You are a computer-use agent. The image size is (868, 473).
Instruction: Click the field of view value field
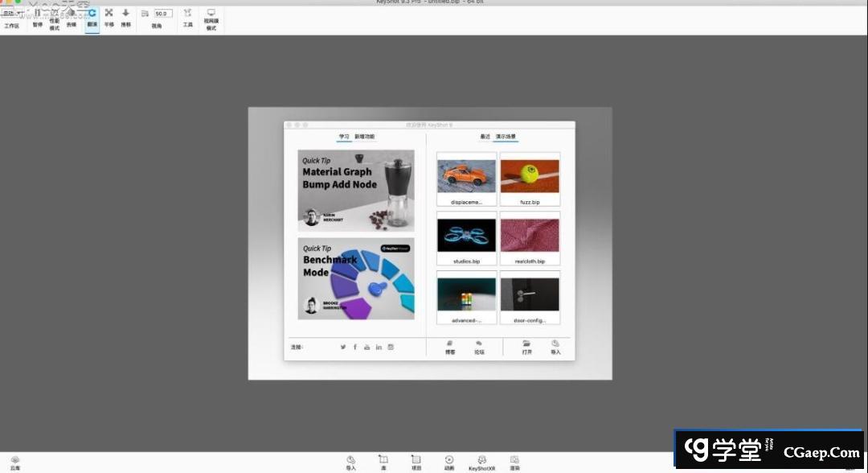coord(162,14)
